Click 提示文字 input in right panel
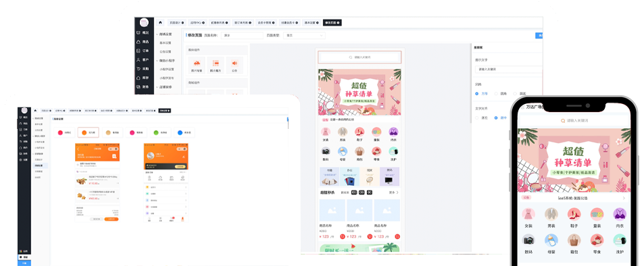The width and height of the screenshot is (644, 266). coord(508,70)
